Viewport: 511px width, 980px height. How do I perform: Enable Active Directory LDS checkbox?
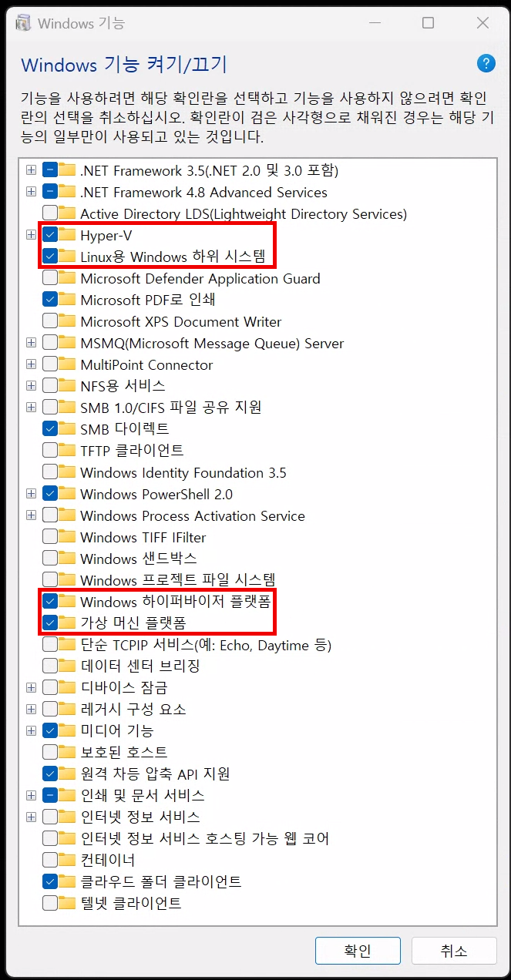coord(49,213)
